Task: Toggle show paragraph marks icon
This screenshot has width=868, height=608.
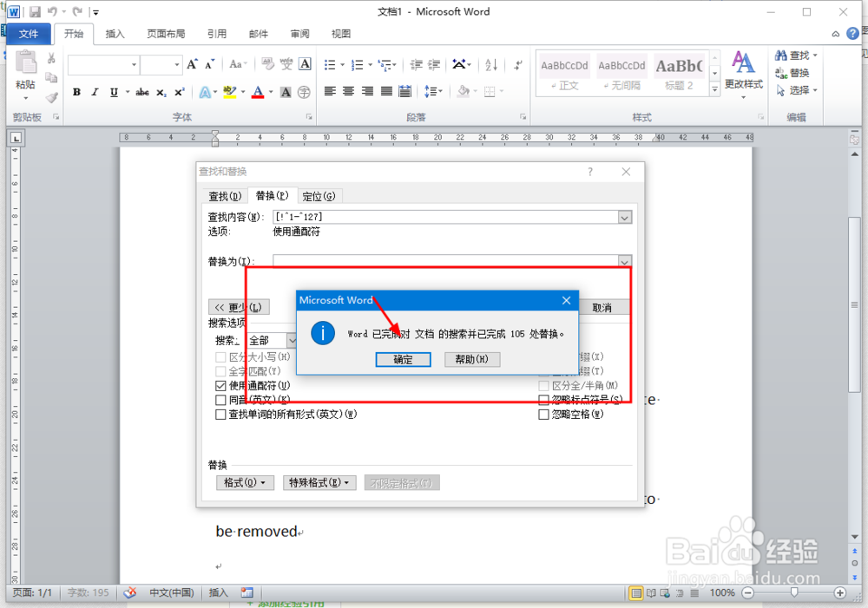Action: [517, 65]
